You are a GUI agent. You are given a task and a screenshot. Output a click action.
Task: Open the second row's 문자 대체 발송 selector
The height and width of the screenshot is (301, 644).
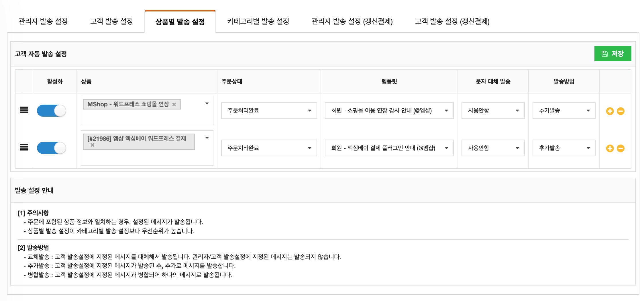492,148
